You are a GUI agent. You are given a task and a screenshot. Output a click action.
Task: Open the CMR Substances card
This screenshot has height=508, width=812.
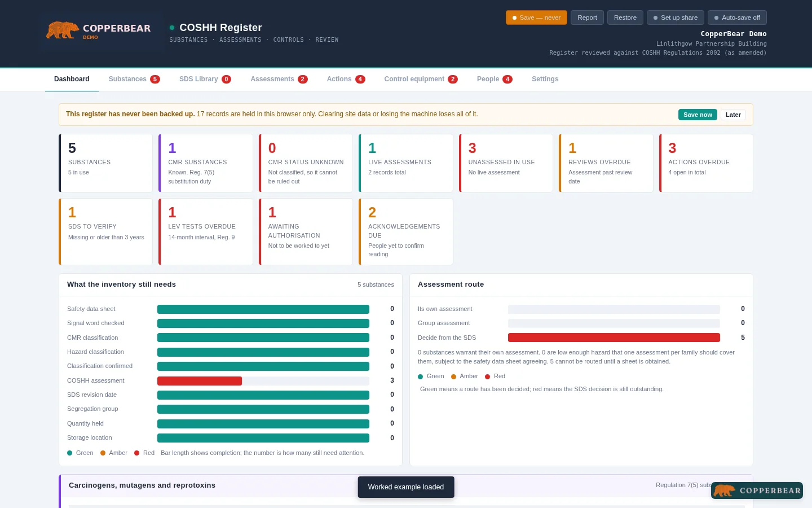coord(206,163)
